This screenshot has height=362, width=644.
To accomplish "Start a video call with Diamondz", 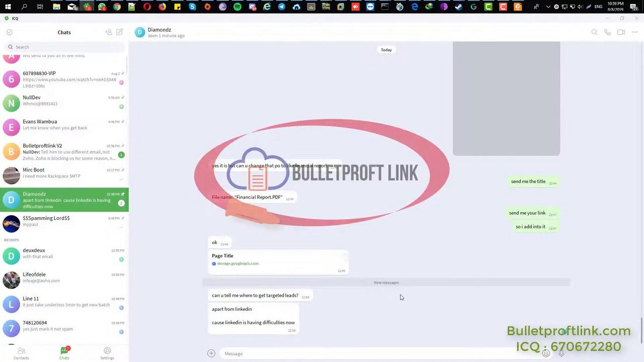I will click(x=621, y=32).
